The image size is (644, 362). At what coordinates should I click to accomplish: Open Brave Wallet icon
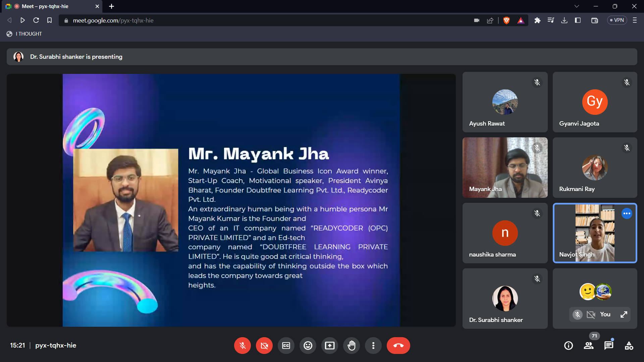click(x=594, y=20)
